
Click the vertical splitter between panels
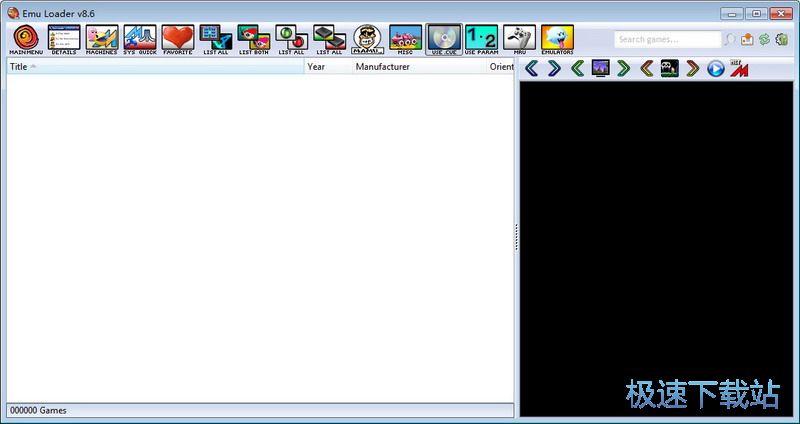coord(517,237)
